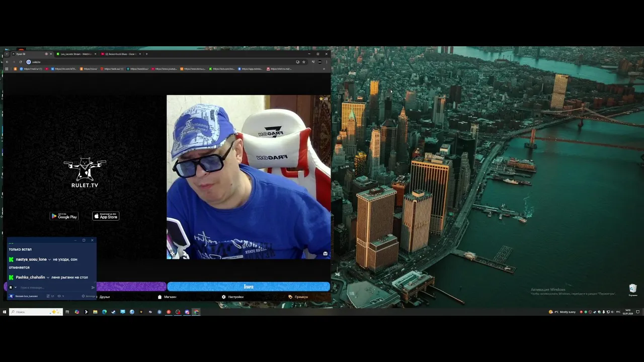Viewport: 644px width, 362px height.
Task: Show more bookmarks with chevron
Action: point(324,69)
